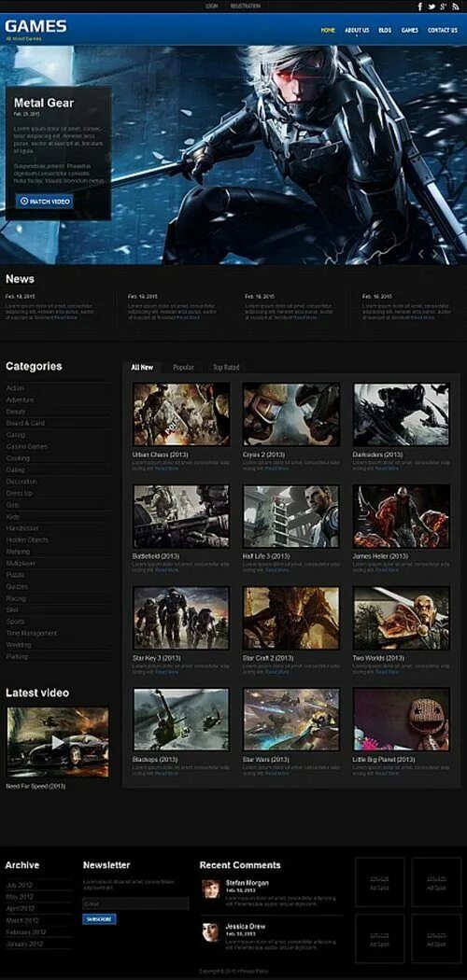The width and height of the screenshot is (467, 980).
Task: Switch to the Popular tab
Action: [183, 368]
